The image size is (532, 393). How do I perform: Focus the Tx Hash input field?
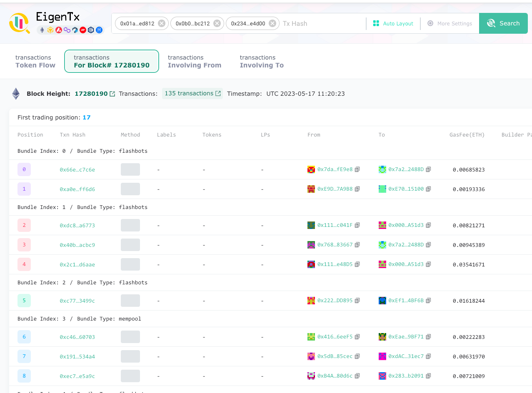[323, 23]
